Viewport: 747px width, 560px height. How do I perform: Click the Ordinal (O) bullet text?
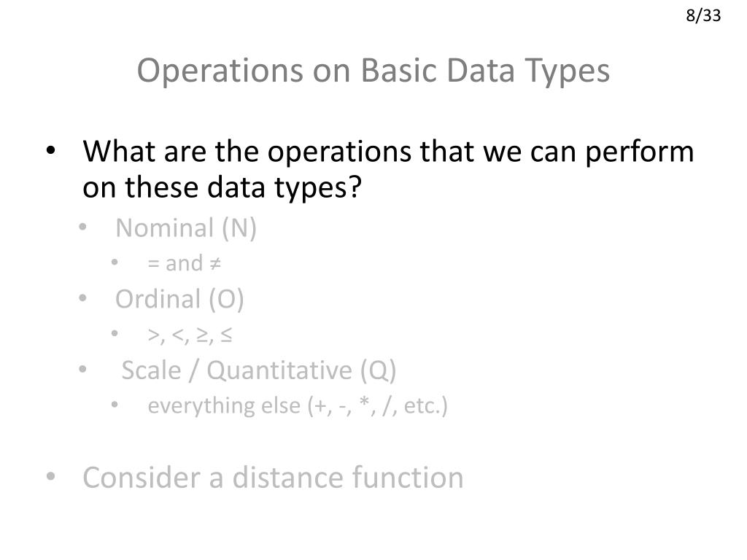click(179, 299)
